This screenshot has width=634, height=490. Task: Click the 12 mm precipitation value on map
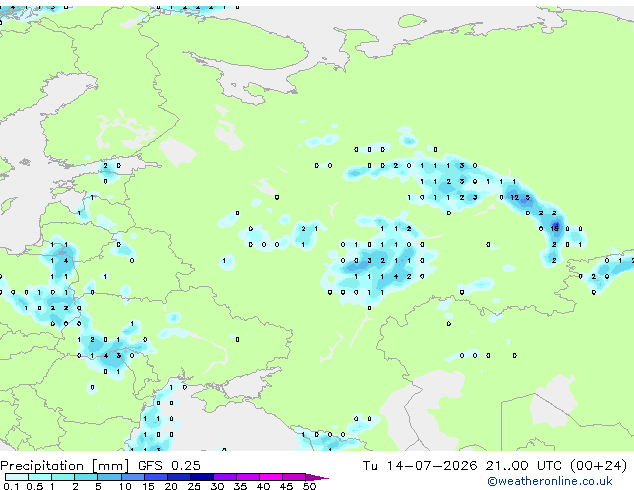tap(514, 197)
